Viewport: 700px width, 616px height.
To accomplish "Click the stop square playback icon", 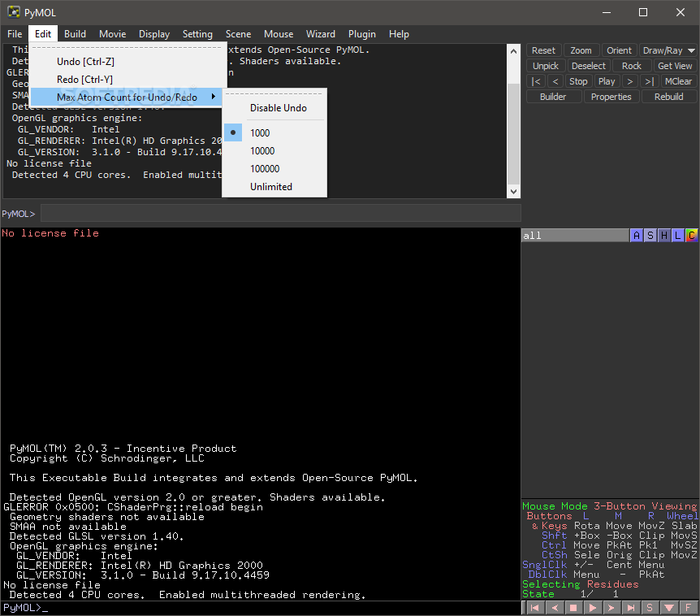I will [x=573, y=608].
